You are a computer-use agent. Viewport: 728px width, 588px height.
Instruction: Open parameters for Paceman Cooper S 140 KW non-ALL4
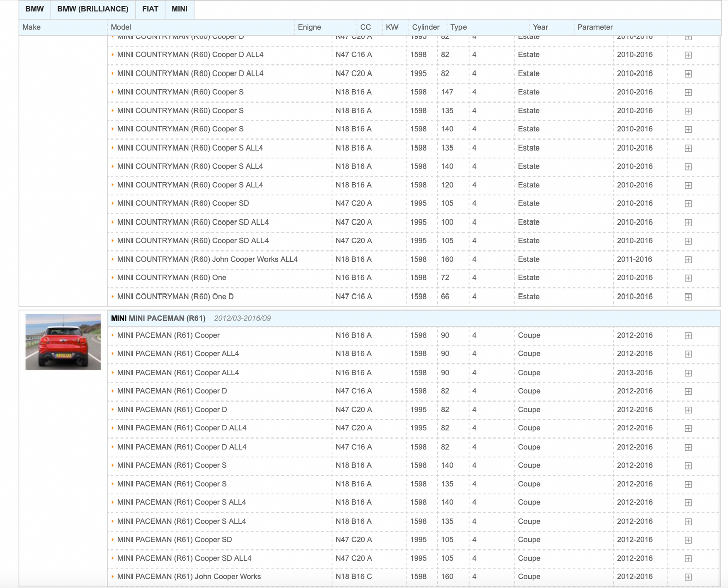(x=688, y=466)
